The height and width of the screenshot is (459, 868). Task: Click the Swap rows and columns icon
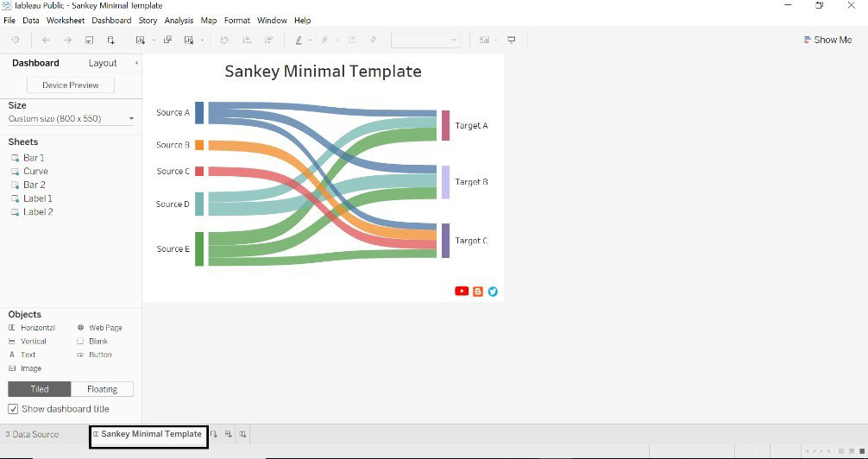(x=224, y=40)
